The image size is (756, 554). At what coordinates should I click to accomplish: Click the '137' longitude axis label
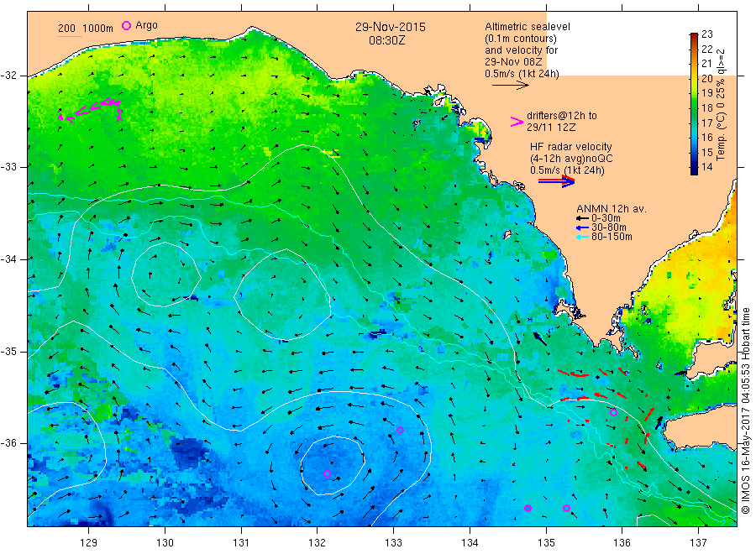tap(699, 543)
